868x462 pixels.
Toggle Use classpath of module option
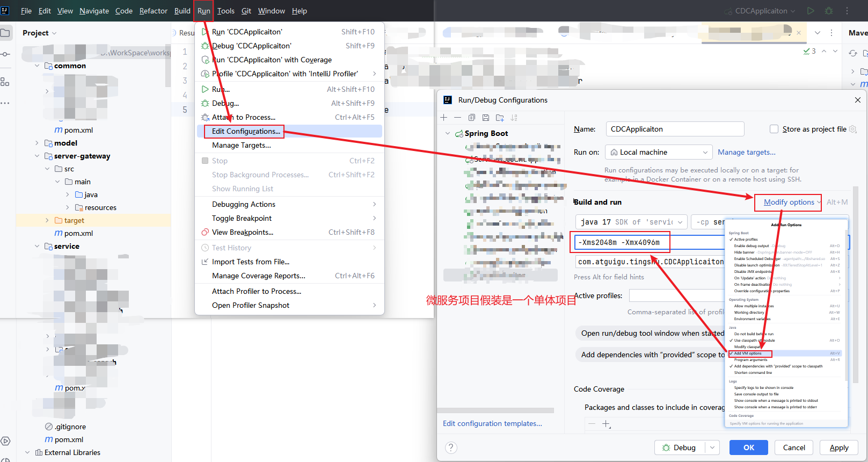[754, 341]
